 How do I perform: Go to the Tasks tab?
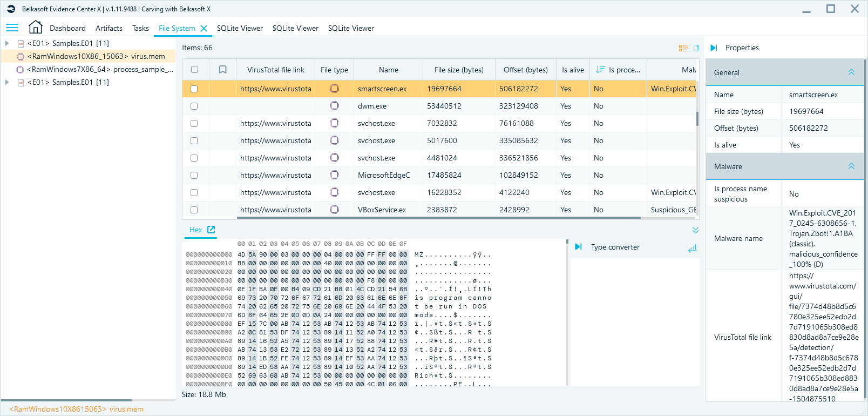[x=140, y=28]
